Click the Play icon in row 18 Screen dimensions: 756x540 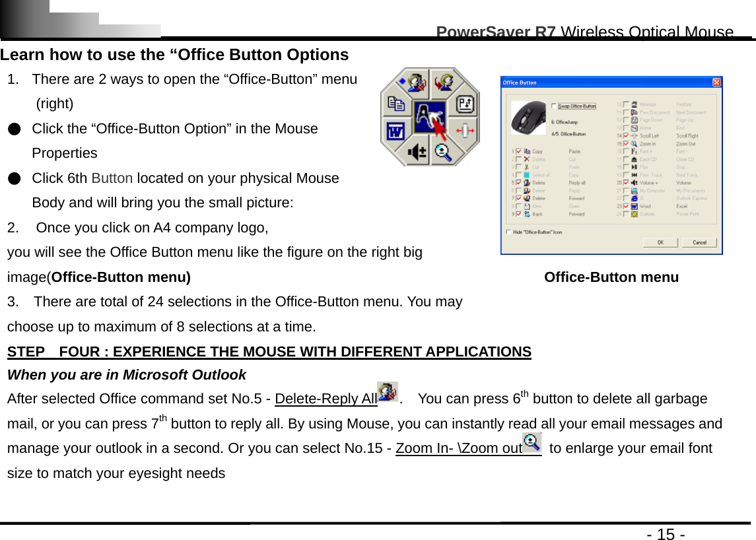click(x=635, y=167)
